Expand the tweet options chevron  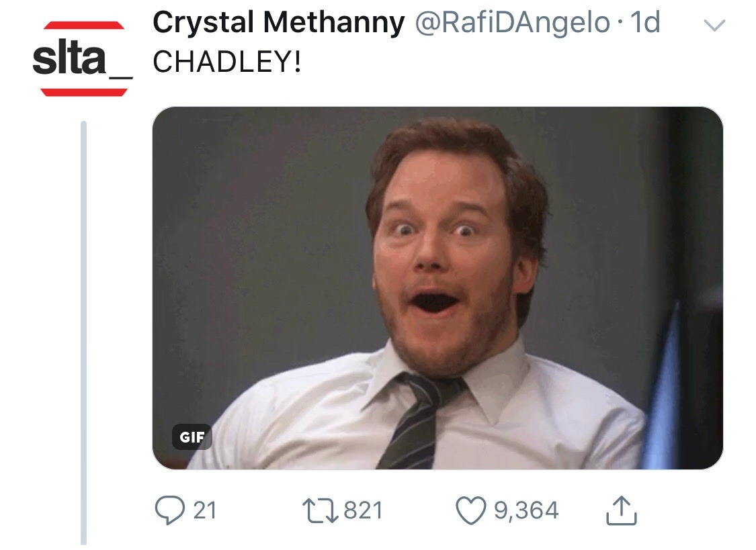[x=715, y=26]
